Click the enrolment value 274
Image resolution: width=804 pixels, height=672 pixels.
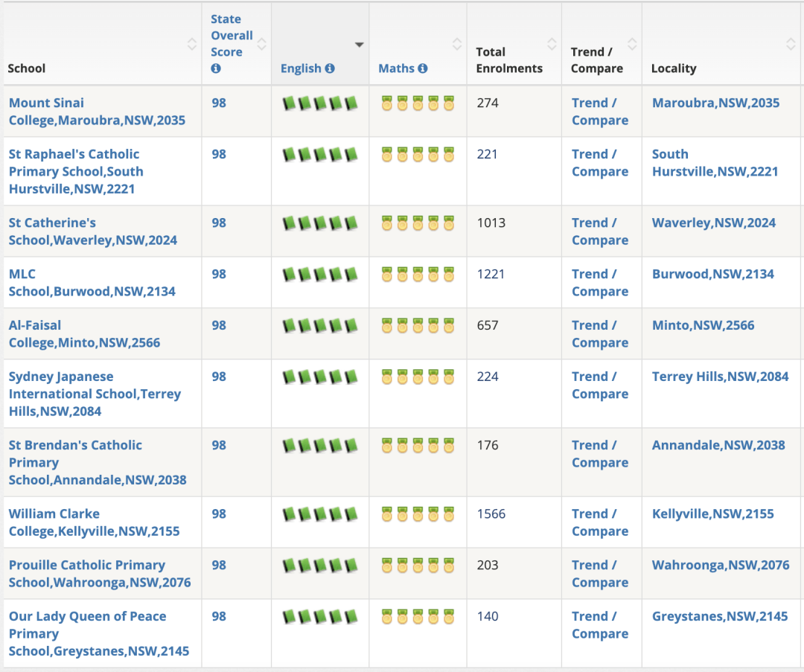point(488,103)
